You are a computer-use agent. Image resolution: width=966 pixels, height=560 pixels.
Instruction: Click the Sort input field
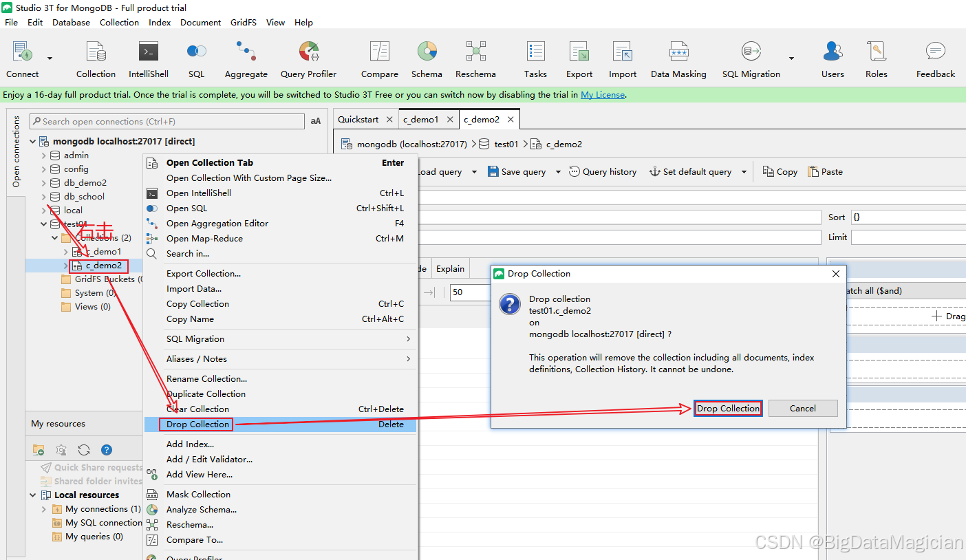(908, 217)
